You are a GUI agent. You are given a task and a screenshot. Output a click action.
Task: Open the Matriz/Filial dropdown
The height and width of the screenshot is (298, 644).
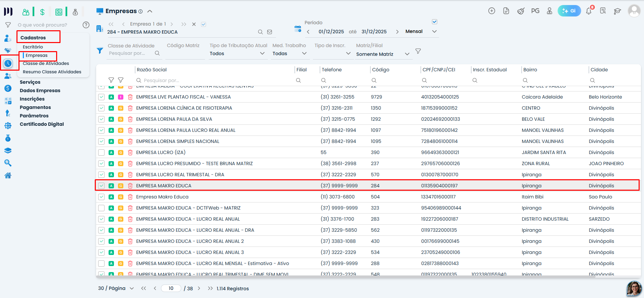tap(383, 54)
